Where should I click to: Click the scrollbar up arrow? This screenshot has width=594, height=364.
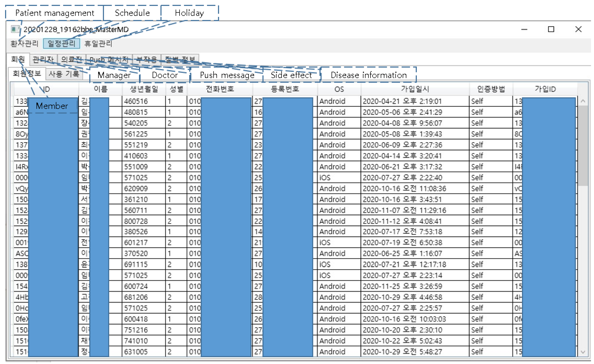[x=583, y=101]
